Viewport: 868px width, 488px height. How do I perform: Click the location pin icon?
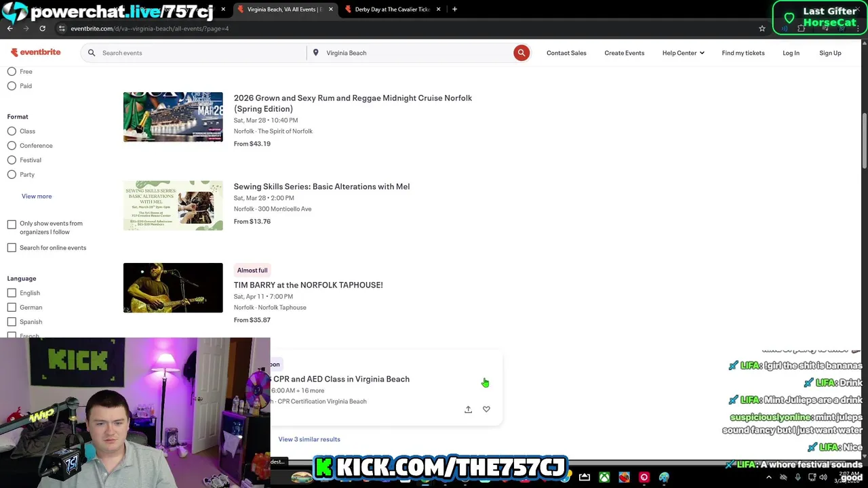tap(315, 53)
